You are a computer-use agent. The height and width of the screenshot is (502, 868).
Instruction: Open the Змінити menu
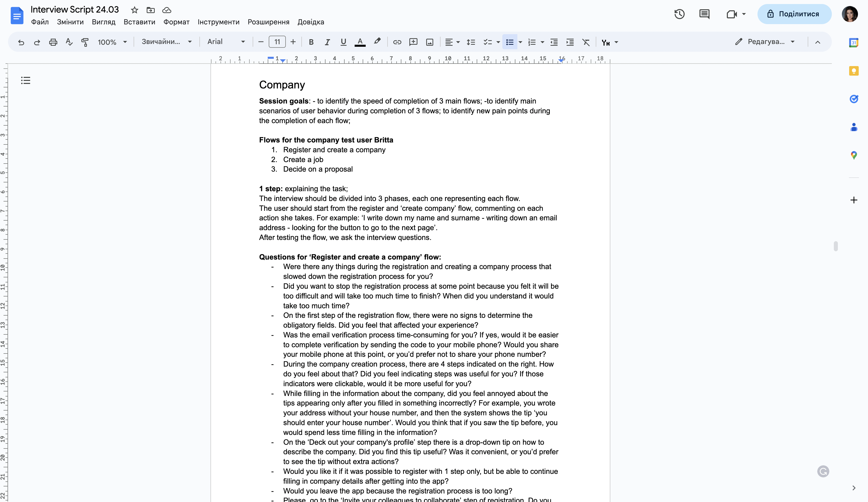coord(70,22)
